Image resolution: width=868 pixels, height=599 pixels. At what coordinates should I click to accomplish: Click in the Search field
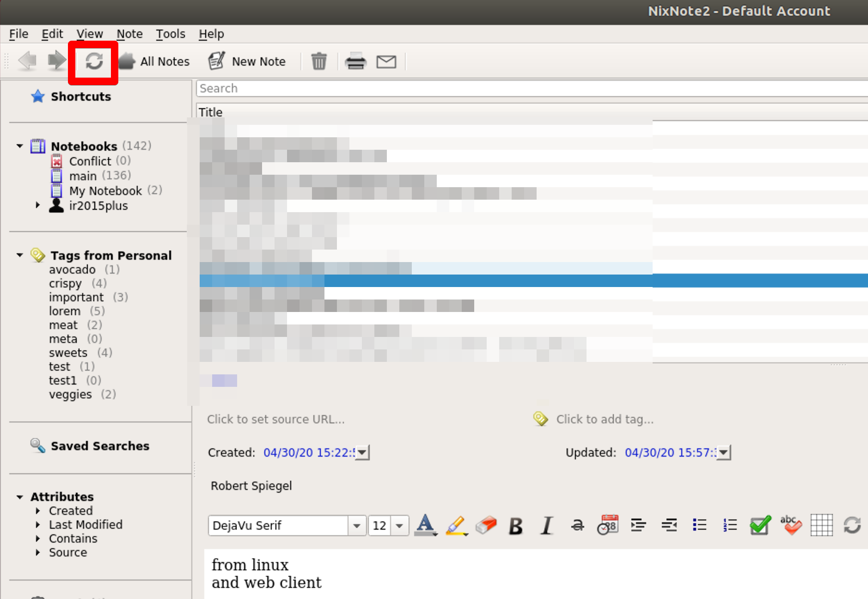tap(532, 88)
